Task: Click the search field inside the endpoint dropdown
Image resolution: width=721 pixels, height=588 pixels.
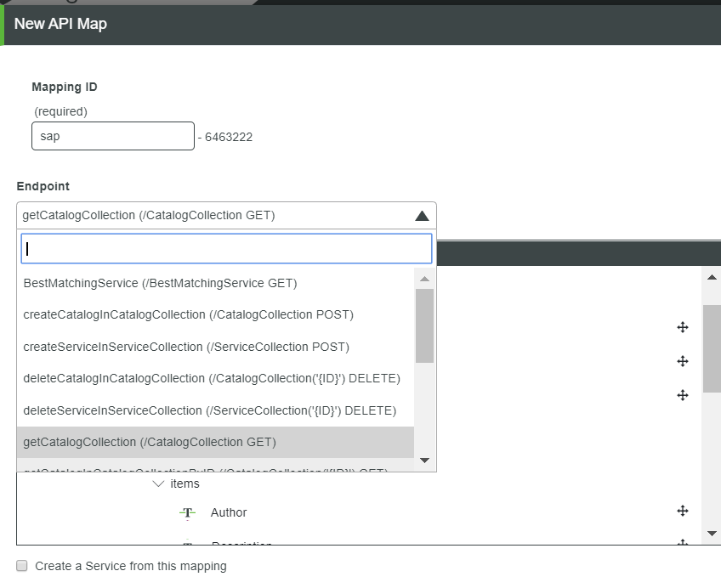Action: [x=225, y=248]
